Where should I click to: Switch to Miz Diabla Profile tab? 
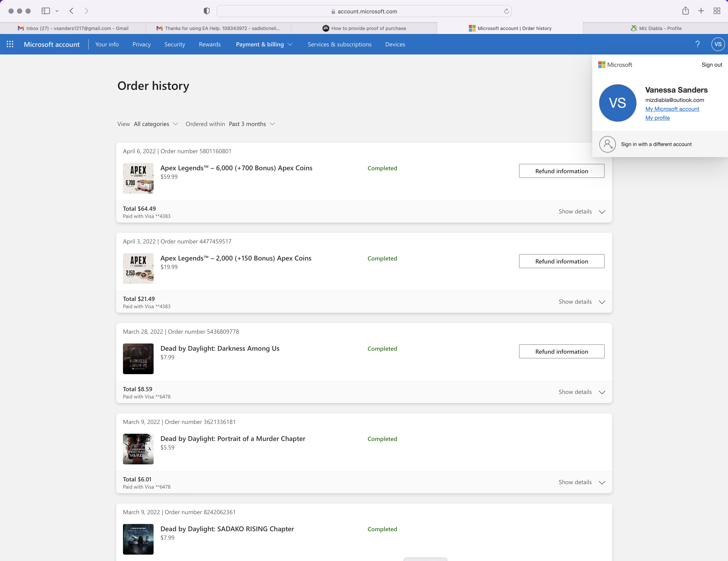[656, 28]
